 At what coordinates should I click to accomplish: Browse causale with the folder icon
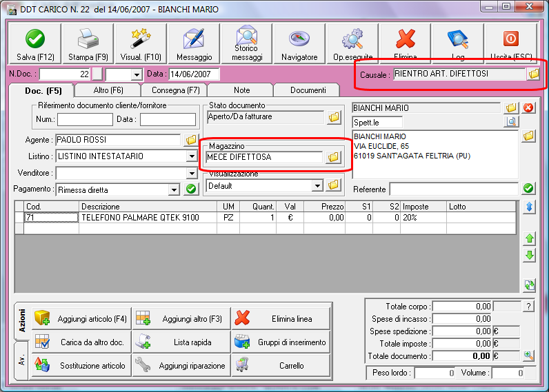point(534,74)
